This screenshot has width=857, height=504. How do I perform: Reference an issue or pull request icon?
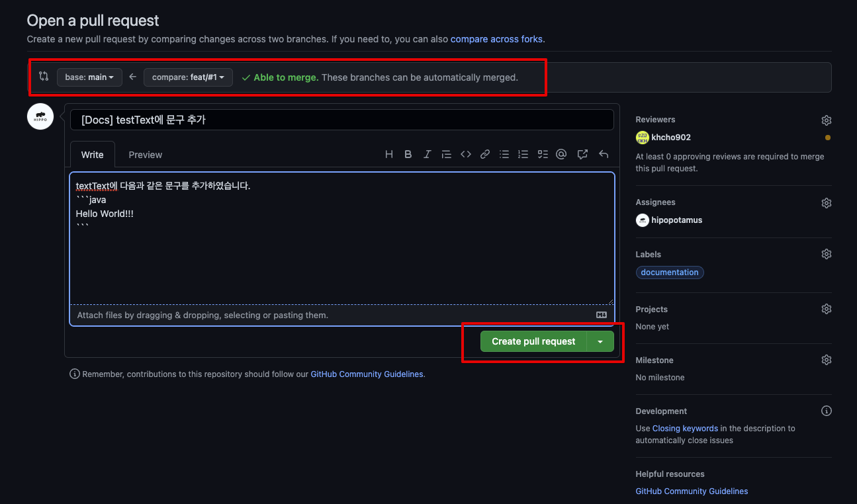pyautogui.click(x=582, y=154)
